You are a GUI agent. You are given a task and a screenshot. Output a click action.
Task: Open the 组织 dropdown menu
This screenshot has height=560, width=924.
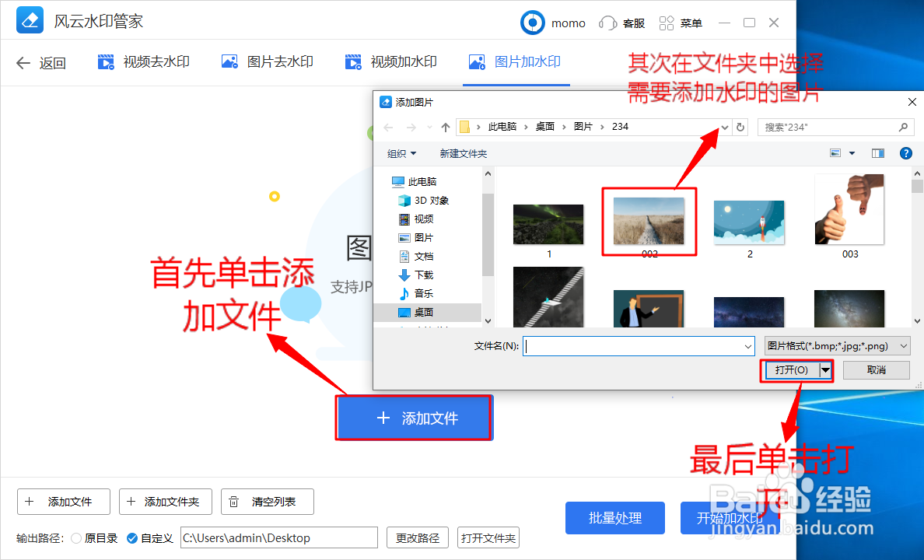[402, 153]
